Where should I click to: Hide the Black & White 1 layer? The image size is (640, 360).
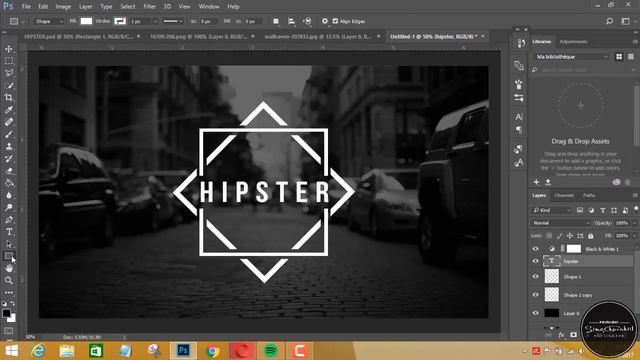(536, 249)
